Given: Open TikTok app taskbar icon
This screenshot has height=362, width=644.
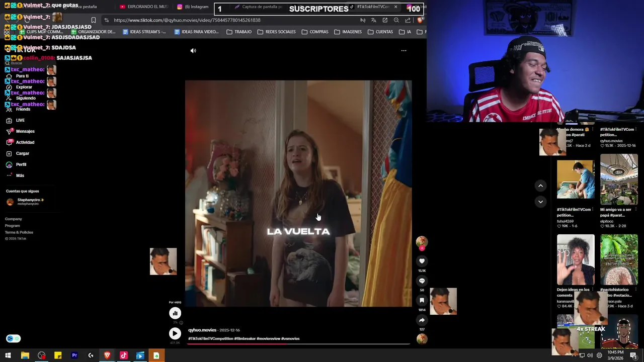Looking at the screenshot, I should pos(124,355).
